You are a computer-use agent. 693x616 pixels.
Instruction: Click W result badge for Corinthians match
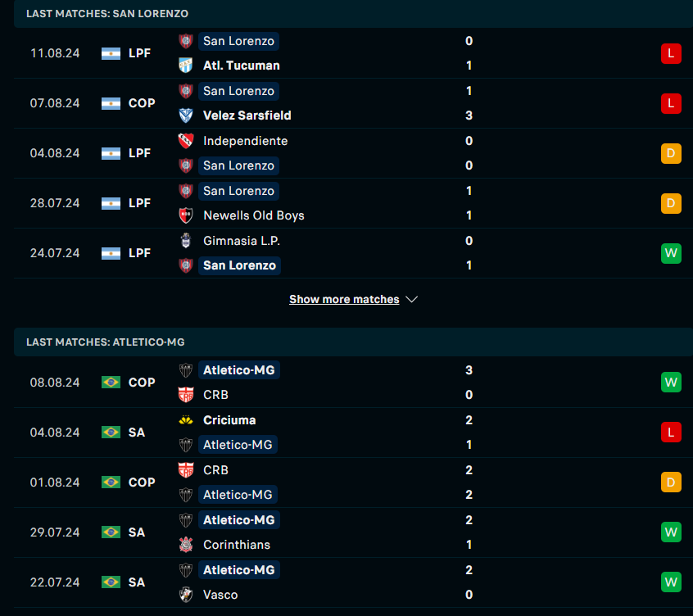[x=671, y=532]
